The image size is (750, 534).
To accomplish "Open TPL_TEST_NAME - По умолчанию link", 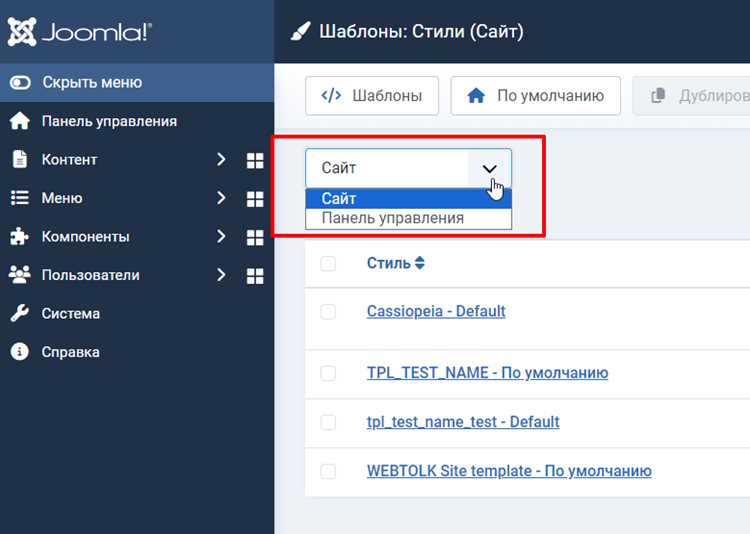I will pyautogui.click(x=487, y=373).
